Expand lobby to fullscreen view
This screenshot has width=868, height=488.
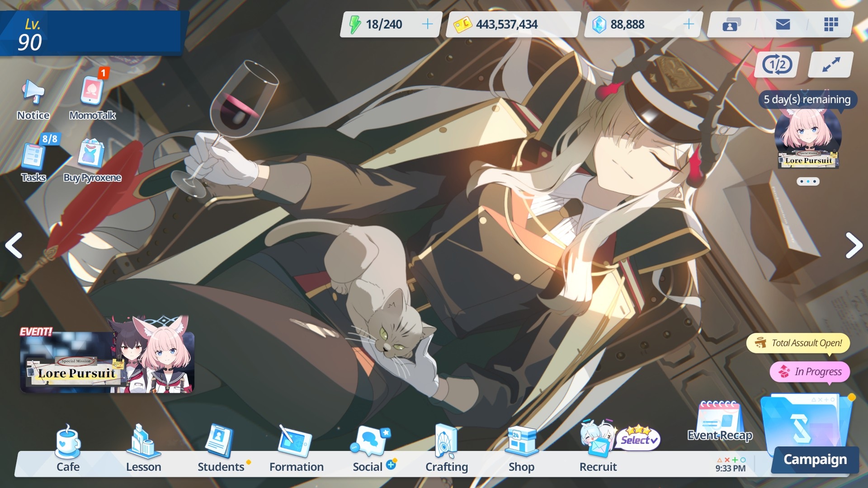[831, 65]
